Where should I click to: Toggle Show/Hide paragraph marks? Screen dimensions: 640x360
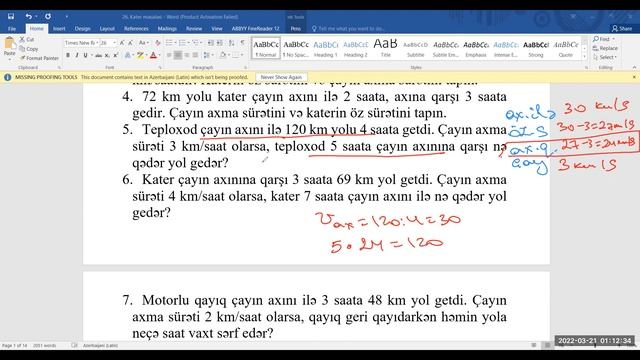point(243,43)
